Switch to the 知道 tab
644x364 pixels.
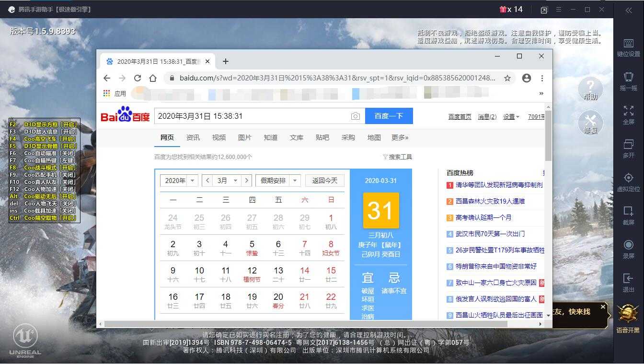click(x=271, y=137)
